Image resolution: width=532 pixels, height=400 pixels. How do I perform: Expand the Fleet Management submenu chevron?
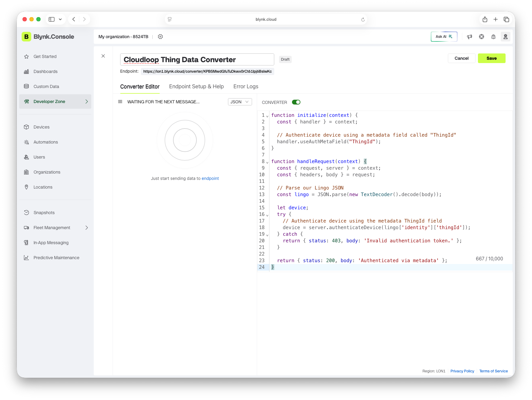87,228
